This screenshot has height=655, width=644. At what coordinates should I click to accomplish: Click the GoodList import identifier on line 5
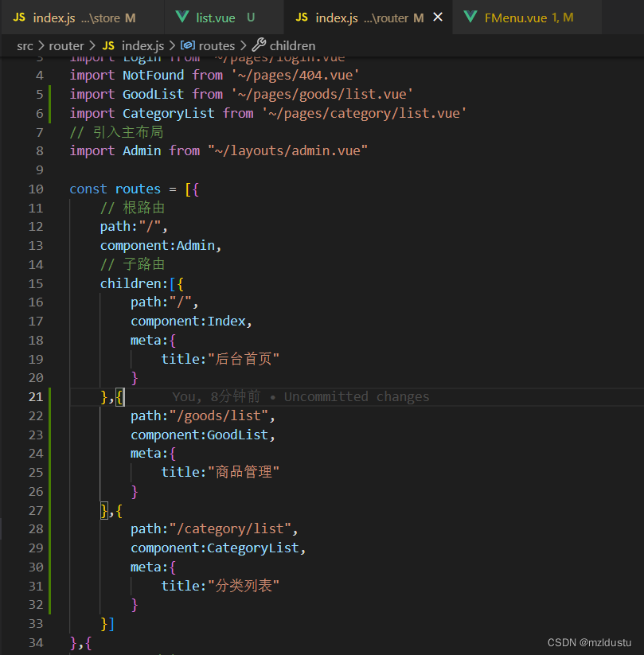tap(153, 94)
